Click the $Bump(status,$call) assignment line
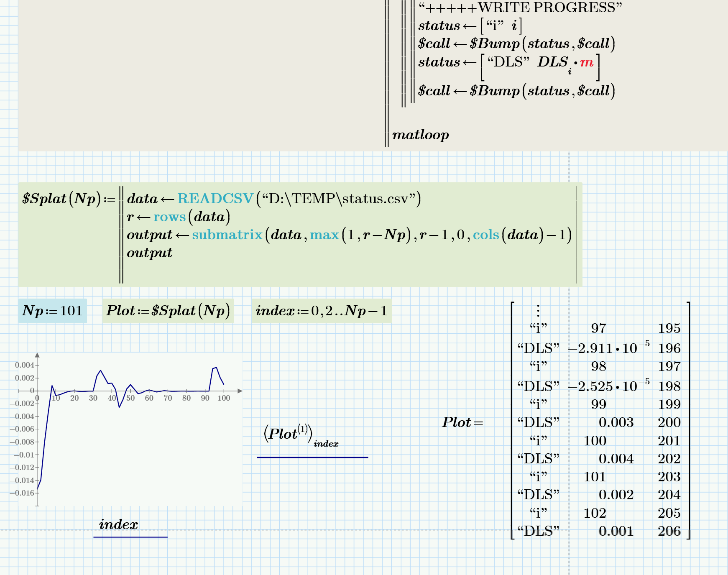This screenshot has height=575, width=728. point(514,43)
